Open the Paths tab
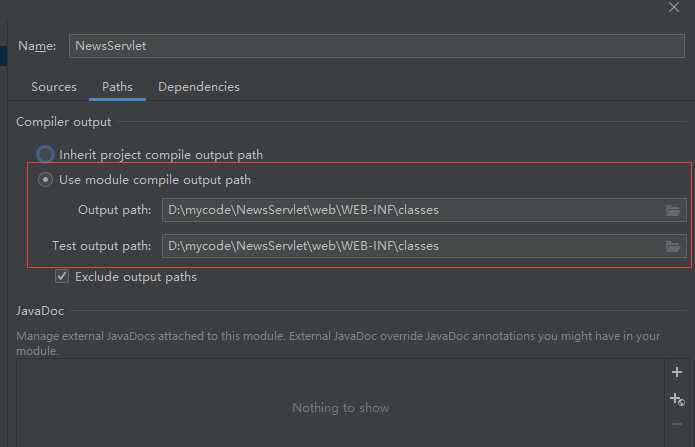Image resolution: width=695 pixels, height=447 pixels. (x=117, y=87)
